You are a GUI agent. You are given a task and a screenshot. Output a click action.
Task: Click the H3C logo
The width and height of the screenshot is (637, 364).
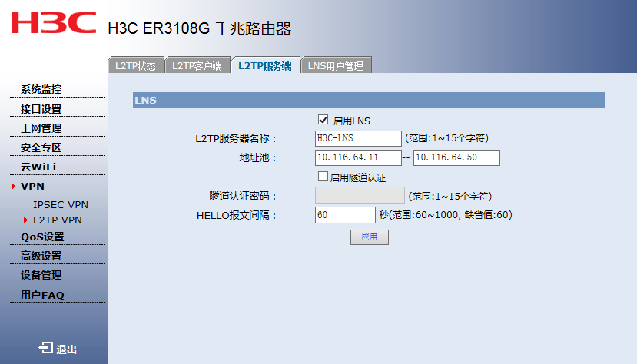tap(54, 22)
